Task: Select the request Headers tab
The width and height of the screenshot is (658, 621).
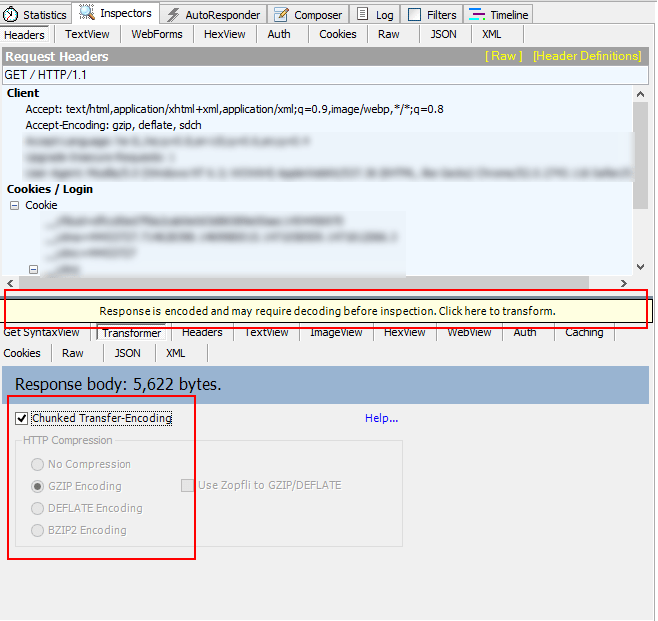Action: (24, 35)
